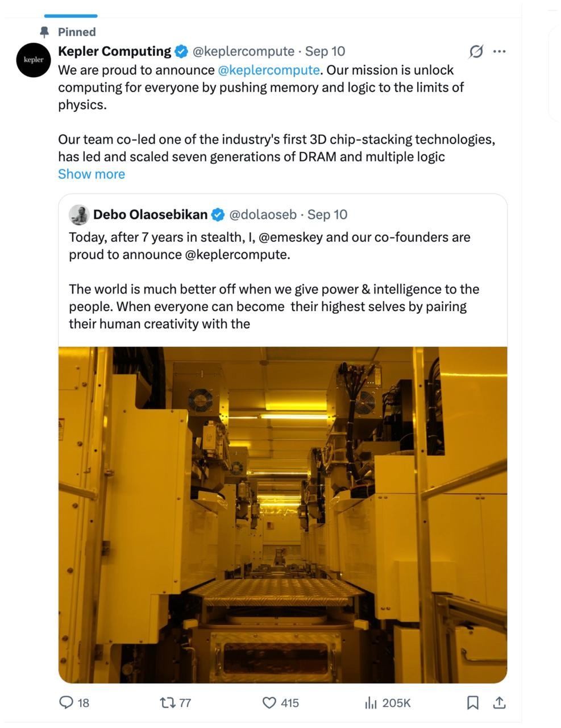View post analytics bar chart icon

pos(371,703)
